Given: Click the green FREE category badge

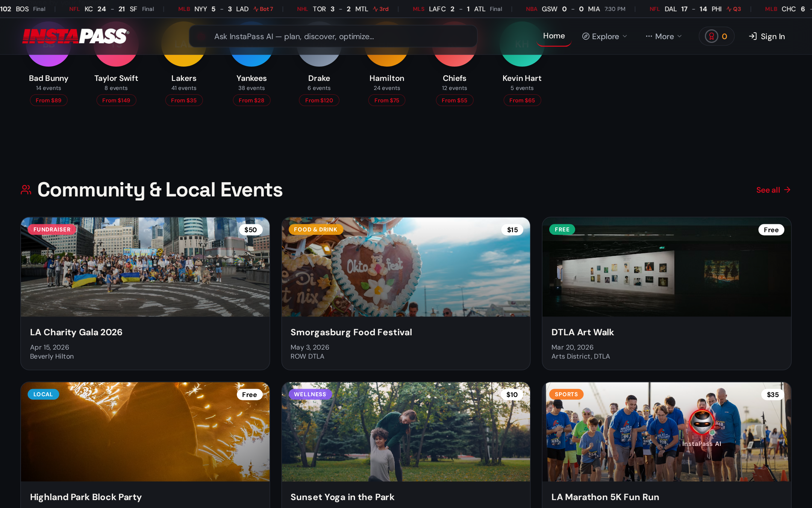Looking at the screenshot, I should tap(562, 230).
